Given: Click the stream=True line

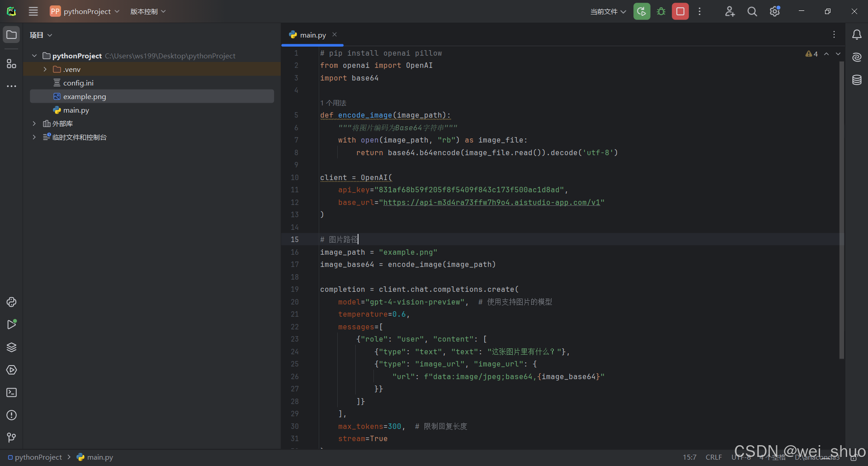Looking at the screenshot, I should [x=363, y=438].
